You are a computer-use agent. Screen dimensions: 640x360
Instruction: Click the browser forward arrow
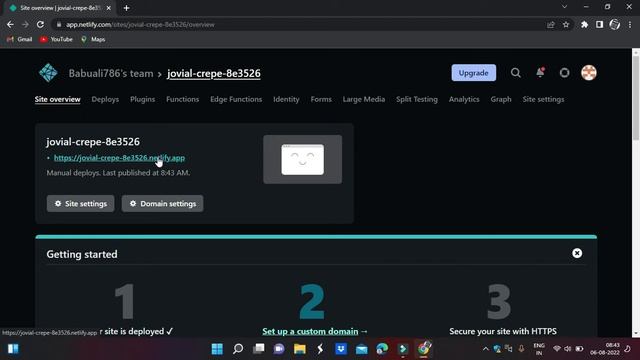coord(25,24)
